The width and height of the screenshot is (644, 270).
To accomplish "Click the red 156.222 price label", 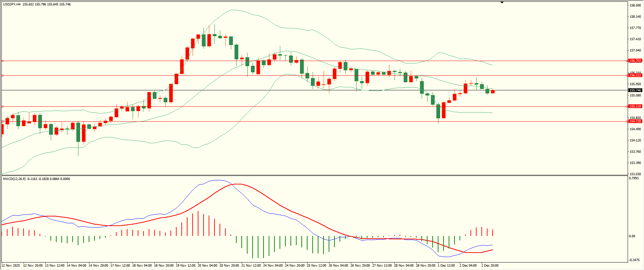I will (635, 75).
